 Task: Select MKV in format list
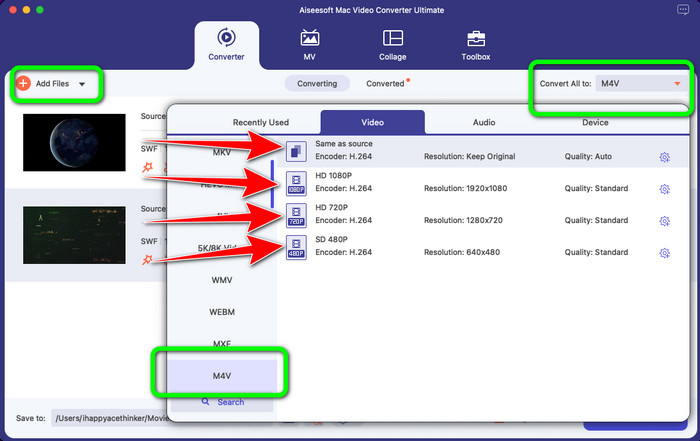(x=222, y=152)
